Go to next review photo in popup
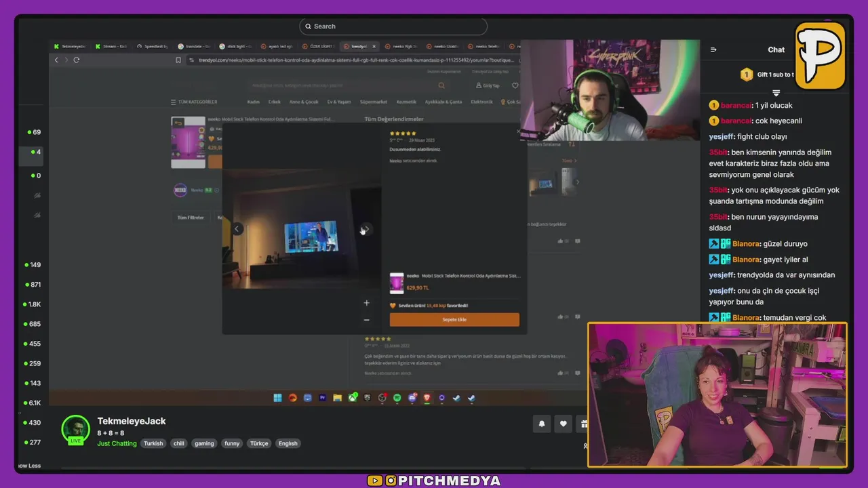This screenshot has height=488, width=868. click(366, 229)
